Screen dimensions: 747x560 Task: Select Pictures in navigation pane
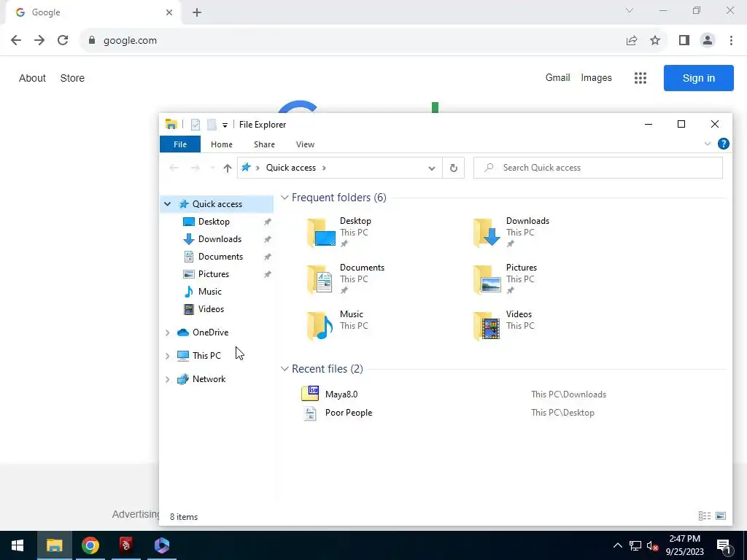click(214, 274)
